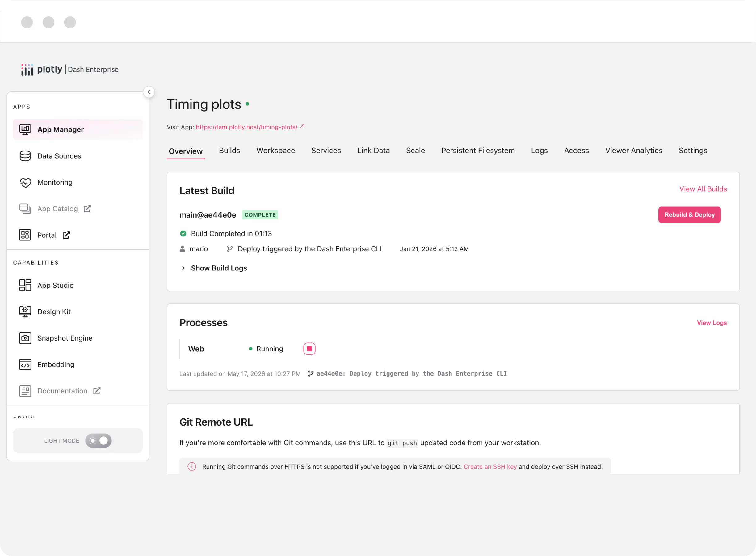Click the user icon beside mario
This screenshot has width=756, height=556.
(x=182, y=249)
